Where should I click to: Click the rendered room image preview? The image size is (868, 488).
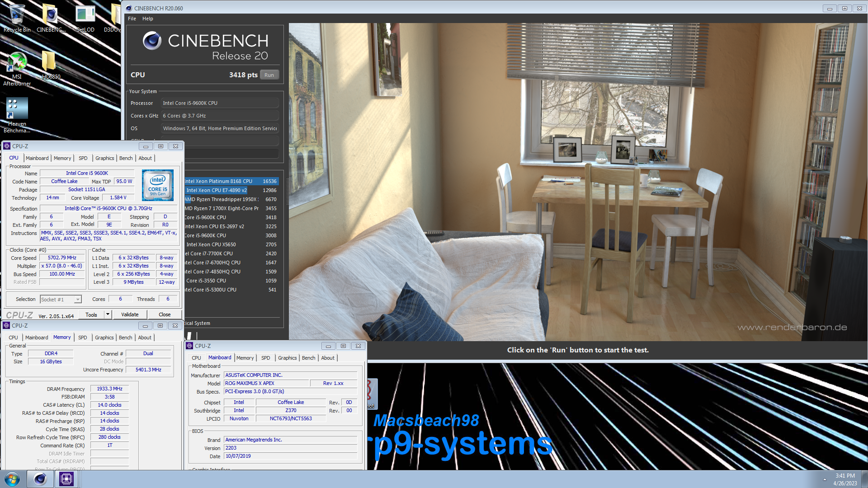tap(578, 182)
